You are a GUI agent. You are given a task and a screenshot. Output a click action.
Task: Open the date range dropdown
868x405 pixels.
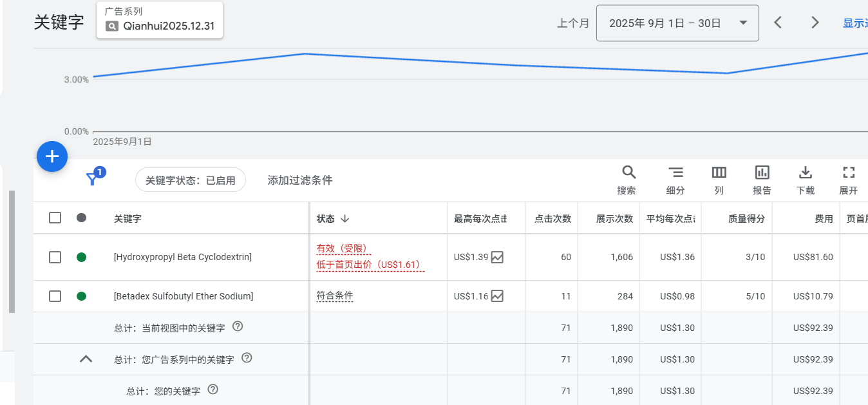tap(677, 23)
